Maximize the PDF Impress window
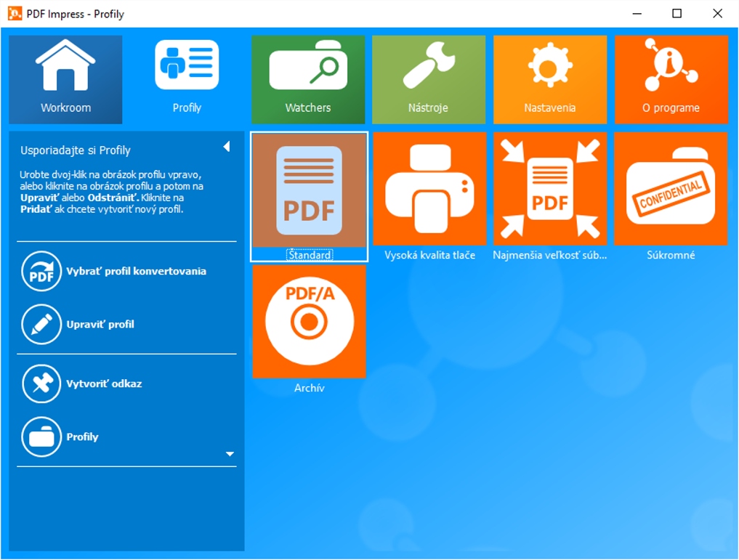739x560 pixels. [x=677, y=13]
